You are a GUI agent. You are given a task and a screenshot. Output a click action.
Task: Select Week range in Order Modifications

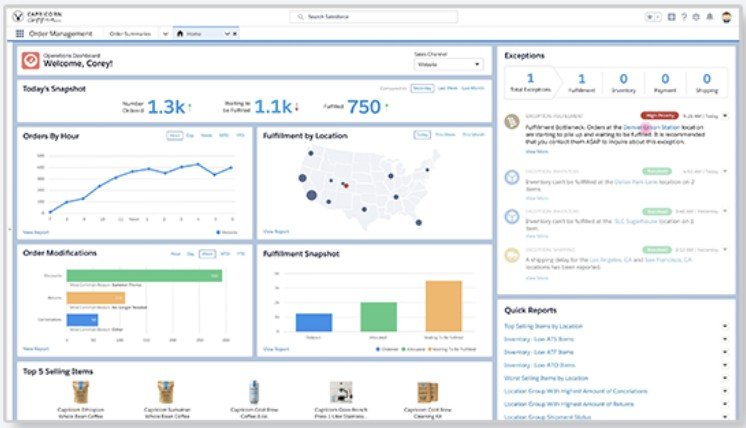click(x=207, y=254)
